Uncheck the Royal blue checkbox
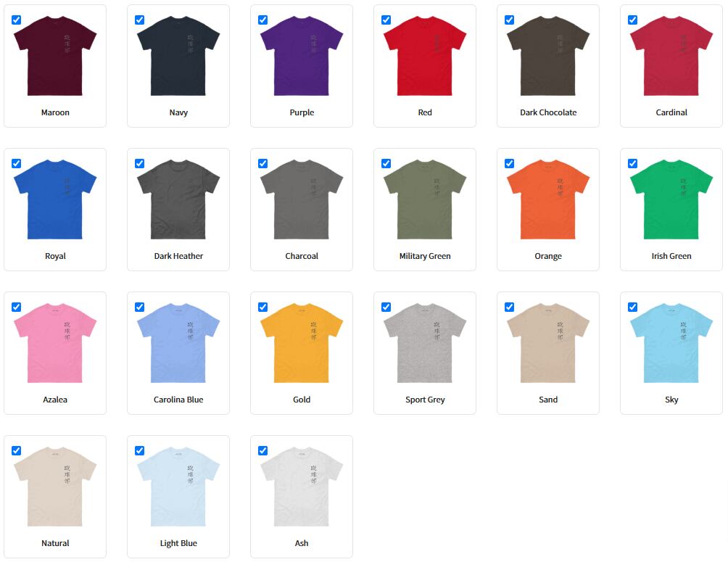Image resolution: width=728 pixels, height=562 pixels. 16,163
